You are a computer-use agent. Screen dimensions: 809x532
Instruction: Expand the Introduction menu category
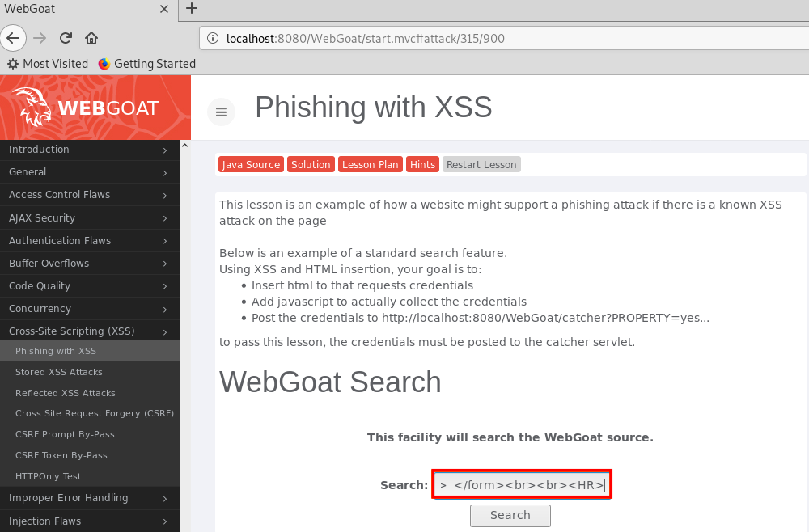pos(87,150)
